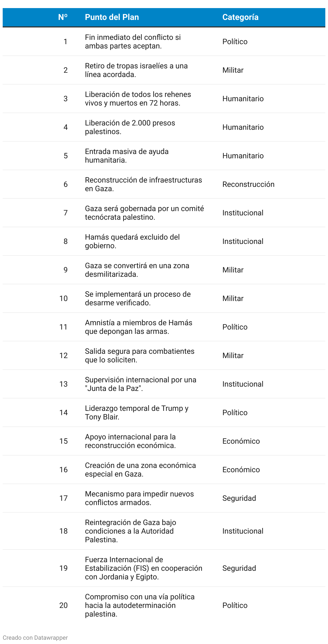The image size is (328, 644).
Task: Select the comité tecnócrata palestino row
Action: (x=144, y=213)
